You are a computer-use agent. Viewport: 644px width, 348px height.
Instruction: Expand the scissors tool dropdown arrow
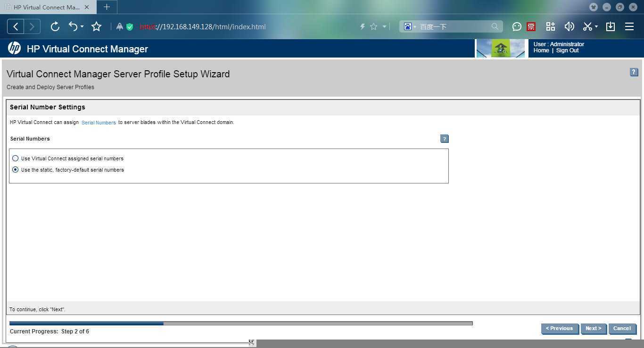[596, 27]
